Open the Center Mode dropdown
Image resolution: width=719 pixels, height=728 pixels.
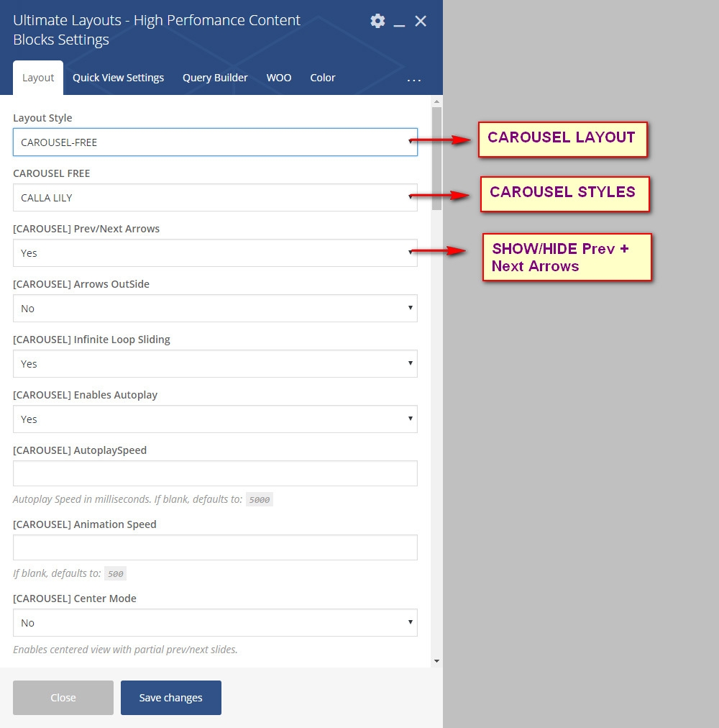215,623
